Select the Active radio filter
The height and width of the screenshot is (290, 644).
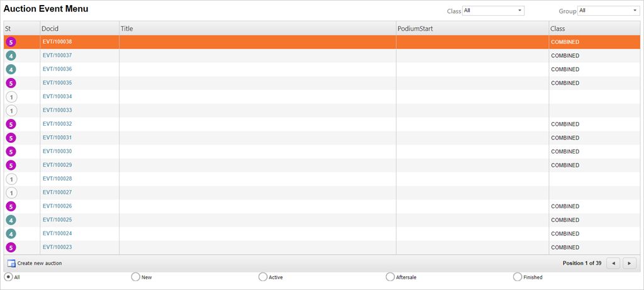point(263,277)
